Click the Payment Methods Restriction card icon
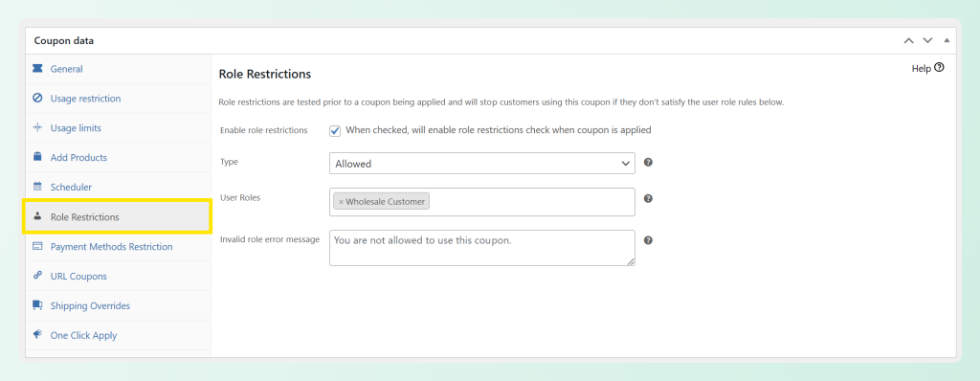This screenshot has width=980, height=381. pyautogui.click(x=37, y=246)
